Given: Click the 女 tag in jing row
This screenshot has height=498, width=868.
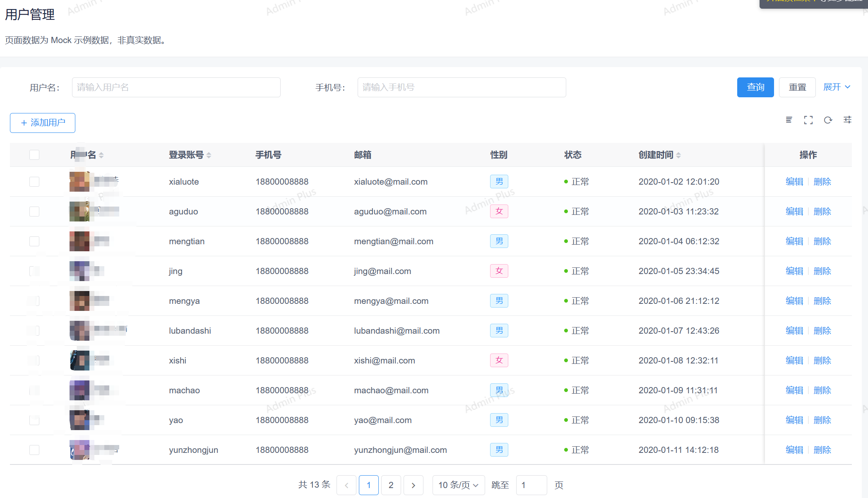Looking at the screenshot, I should click(499, 271).
